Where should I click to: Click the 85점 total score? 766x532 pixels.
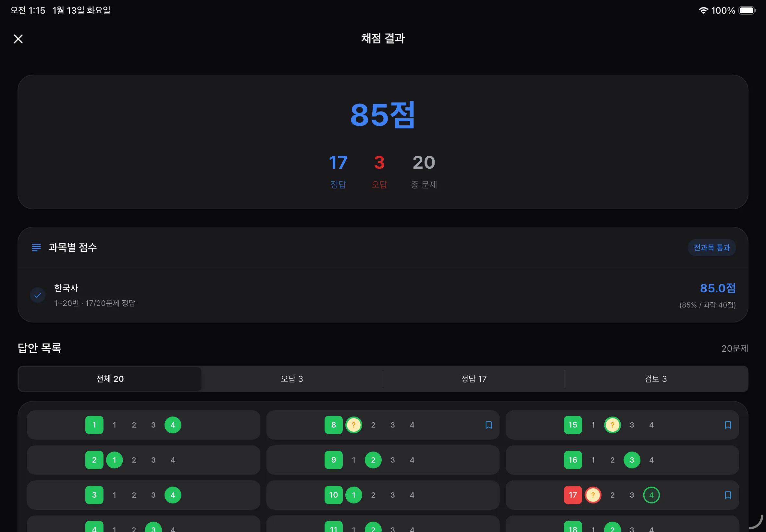pos(382,115)
